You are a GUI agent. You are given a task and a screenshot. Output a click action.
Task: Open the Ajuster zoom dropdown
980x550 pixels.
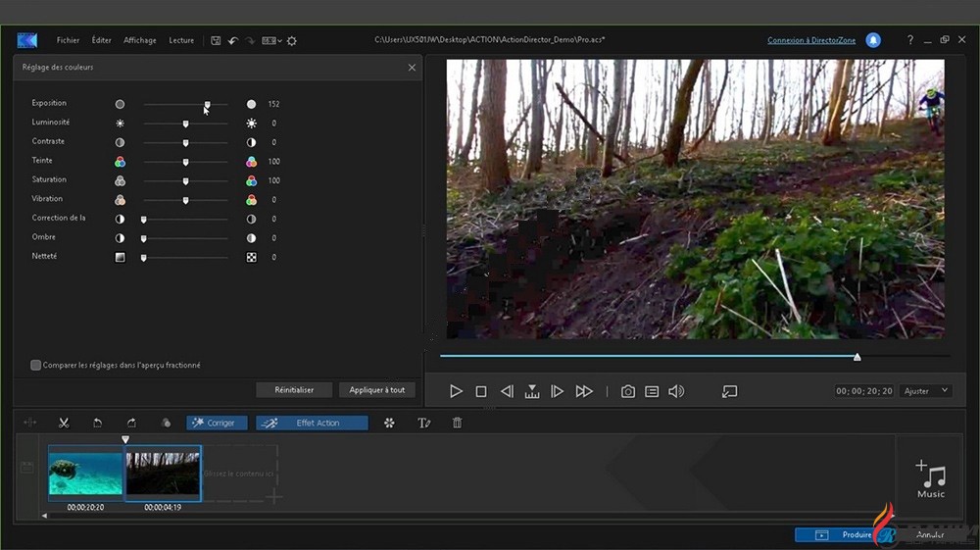[926, 391]
